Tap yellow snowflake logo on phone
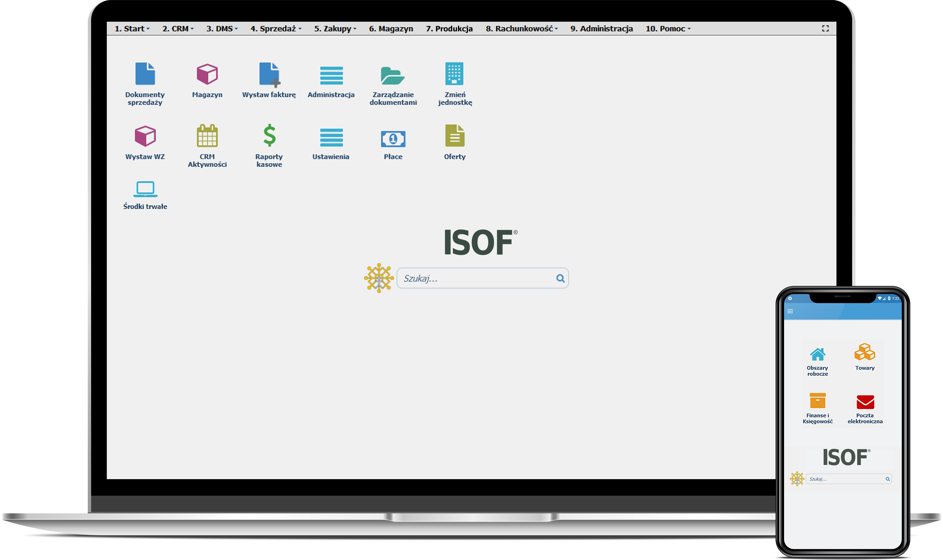The width and height of the screenshot is (943, 560). (797, 479)
